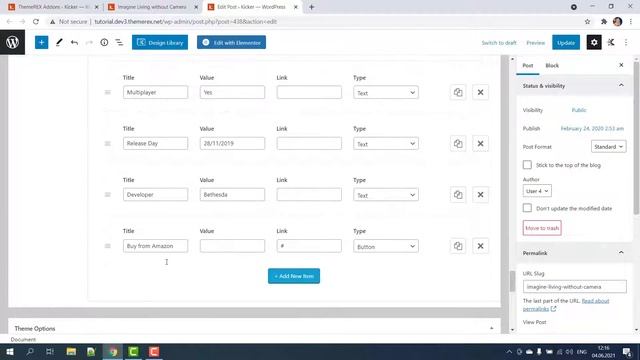Check Stick to the top of the blog
This screenshot has width=640, height=360.
point(527,165)
